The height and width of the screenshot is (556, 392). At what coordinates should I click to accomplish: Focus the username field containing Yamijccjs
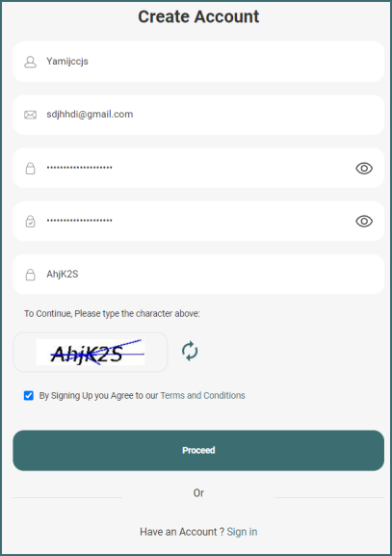[x=198, y=62]
